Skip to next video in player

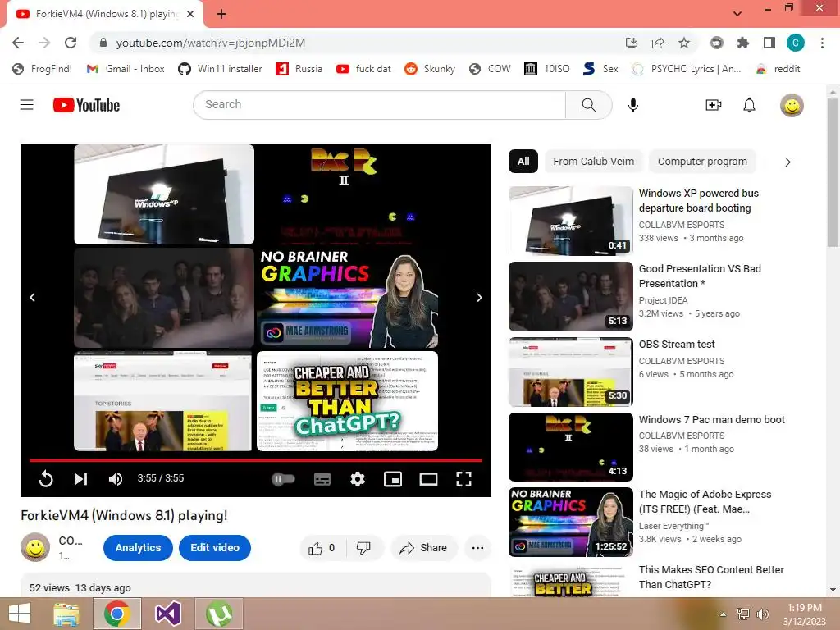tap(81, 478)
